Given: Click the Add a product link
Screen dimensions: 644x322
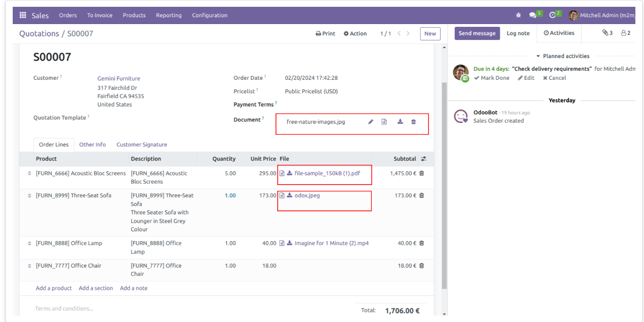Looking at the screenshot, I should 54,288.
